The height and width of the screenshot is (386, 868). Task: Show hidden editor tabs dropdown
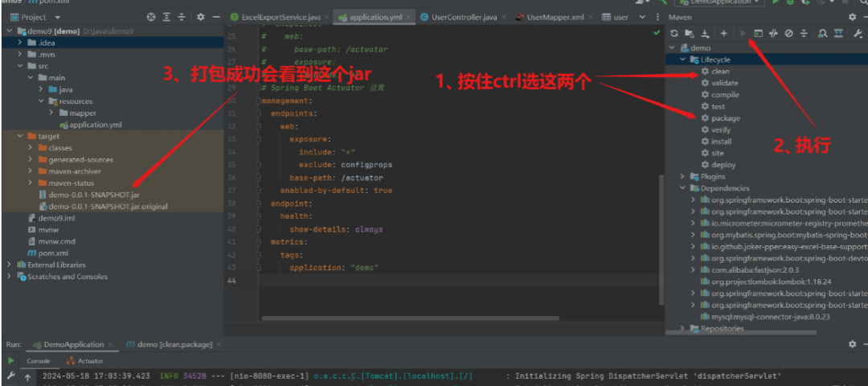(x=642, y=17)
